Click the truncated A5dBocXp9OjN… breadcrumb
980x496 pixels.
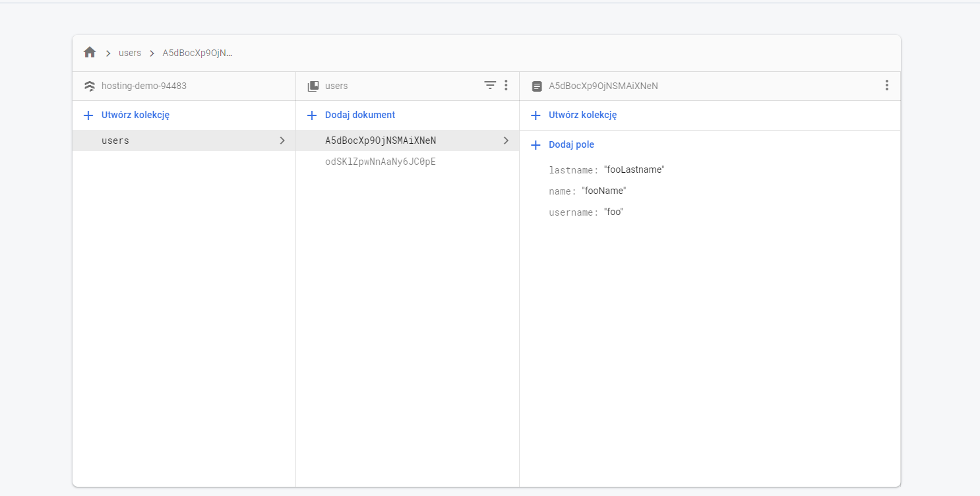(197, 53)
